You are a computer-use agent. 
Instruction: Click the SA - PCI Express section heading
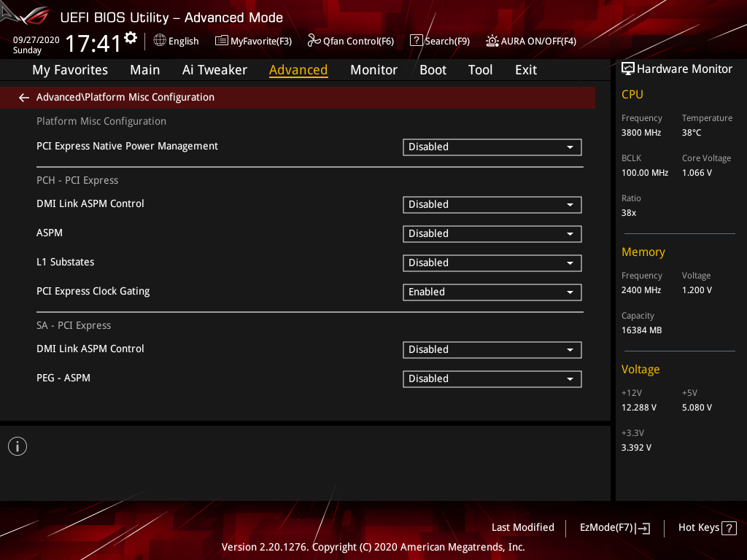74,326
